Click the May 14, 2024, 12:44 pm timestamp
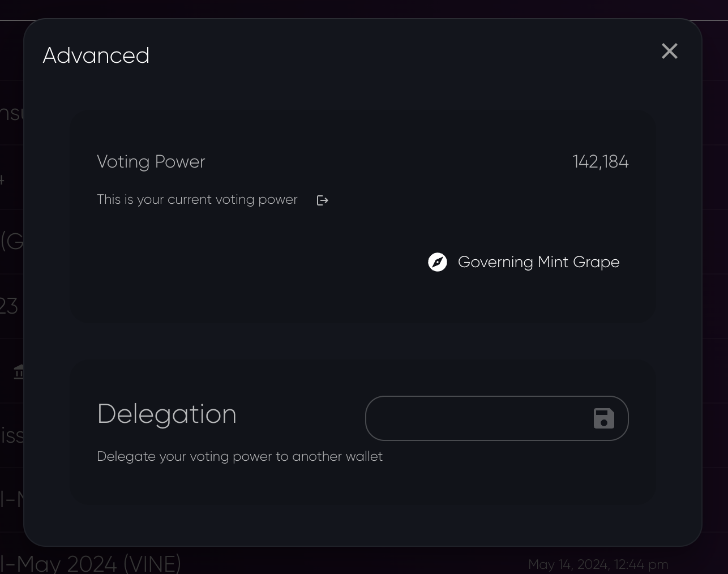728x574 pixels. [x=598, y=564]
